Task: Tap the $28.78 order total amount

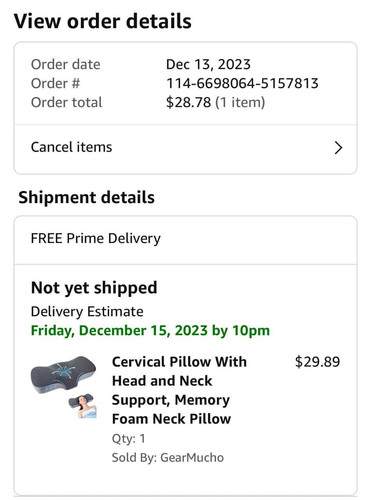Action: click(x=188, y=102)
